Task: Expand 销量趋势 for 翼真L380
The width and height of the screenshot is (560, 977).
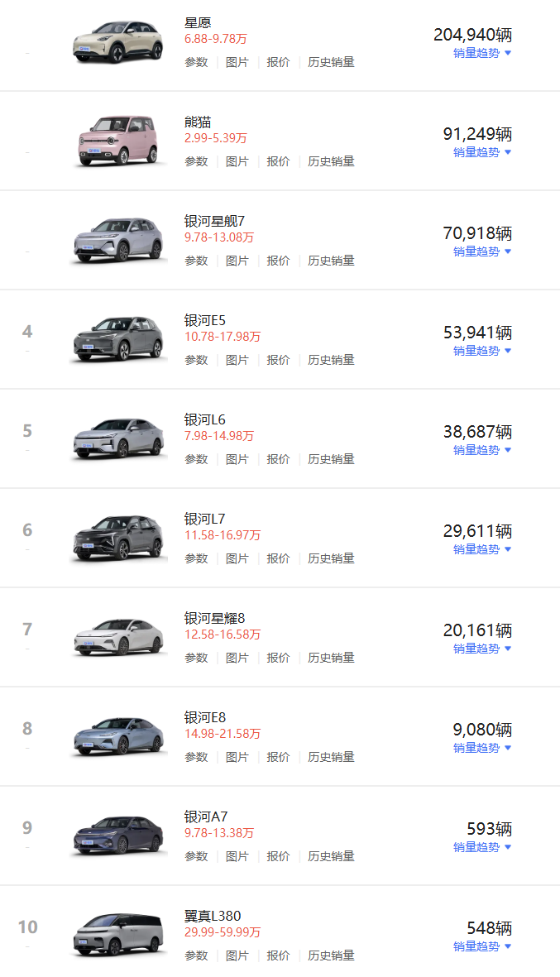Action: click(x=482, y=947)
